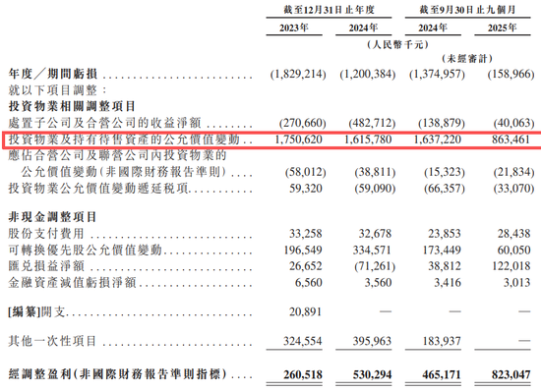
Task: Click the value (1,200,384)
Action: click(x=368, y=74)
